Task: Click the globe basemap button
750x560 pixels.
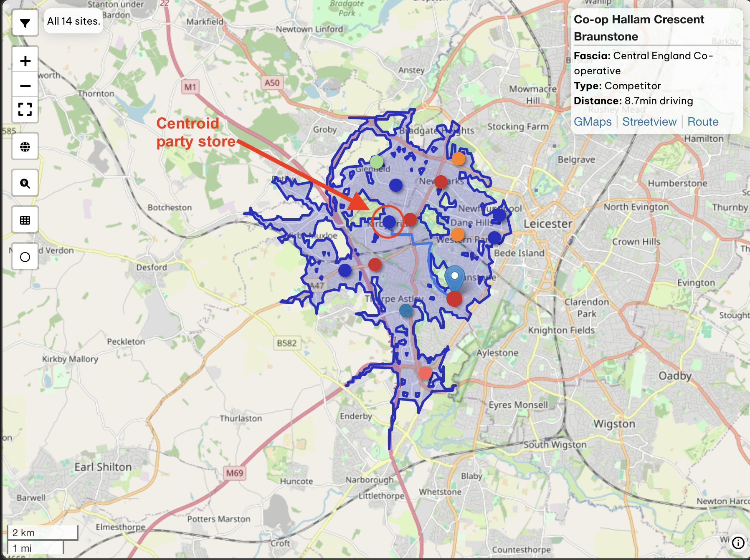Action: 25,147
